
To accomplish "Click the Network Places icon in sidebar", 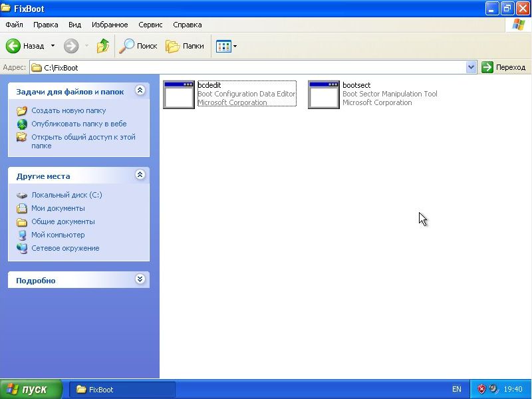I will tap(22, 248).
